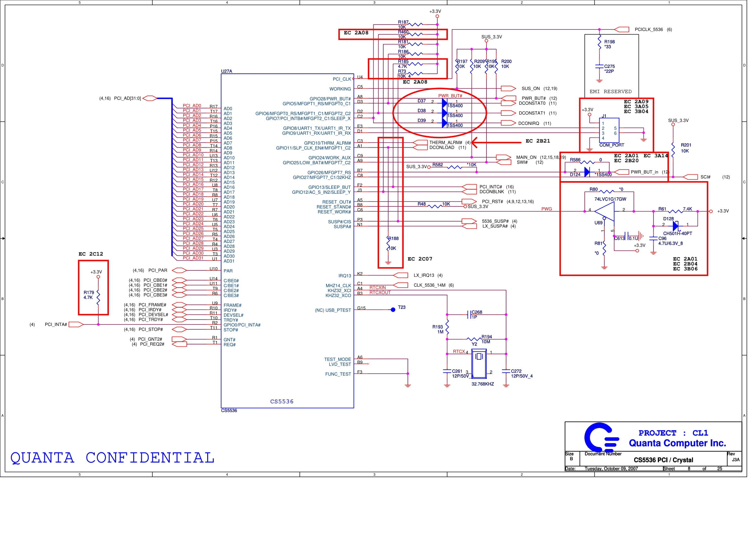Select the 'PCI_STOP#' signal label
This screenshot has height=535, width=756.
pyautogui.click(x=151, y=329)
